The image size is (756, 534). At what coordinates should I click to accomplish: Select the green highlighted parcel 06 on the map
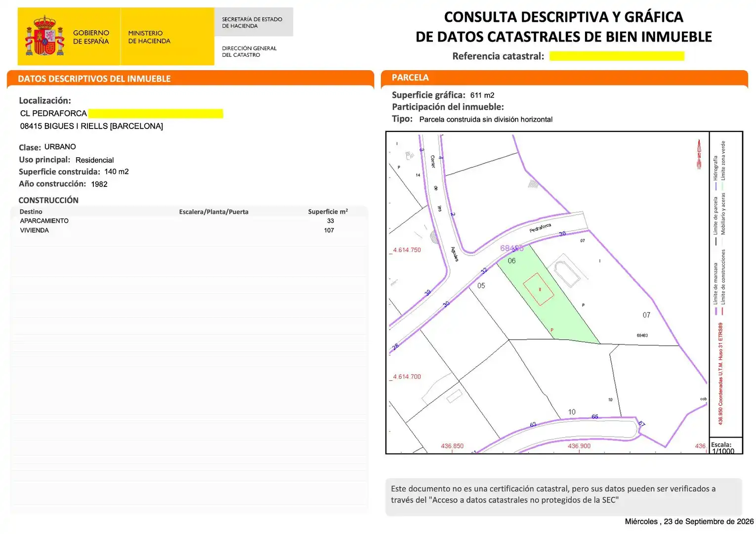pyautogui.click(x=547, y=294)
